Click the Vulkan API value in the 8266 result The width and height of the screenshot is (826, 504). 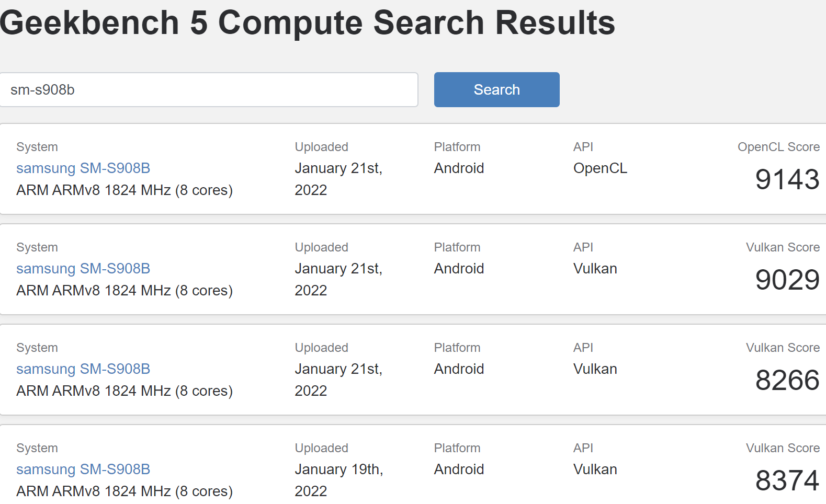(x=595, y=369)
